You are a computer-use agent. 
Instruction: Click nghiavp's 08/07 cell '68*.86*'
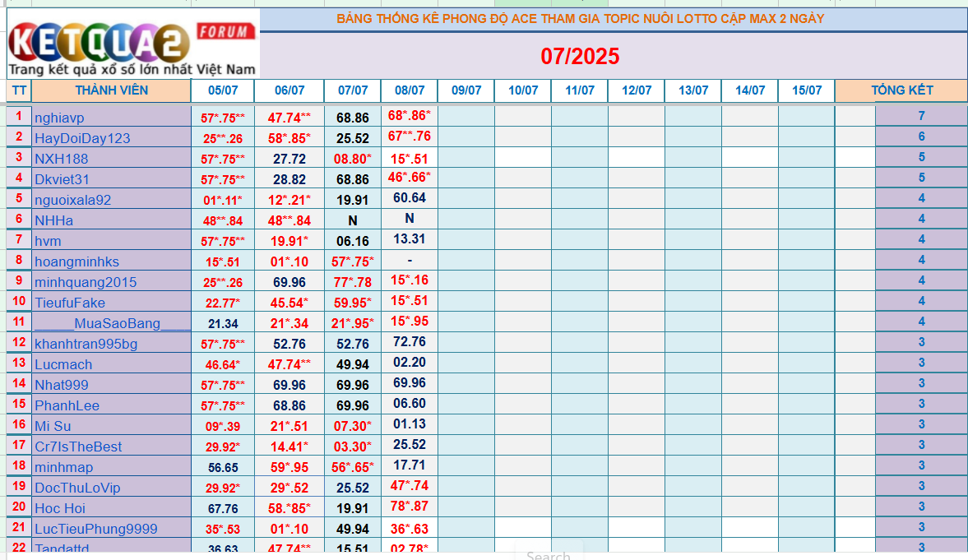tap(410, 115)
